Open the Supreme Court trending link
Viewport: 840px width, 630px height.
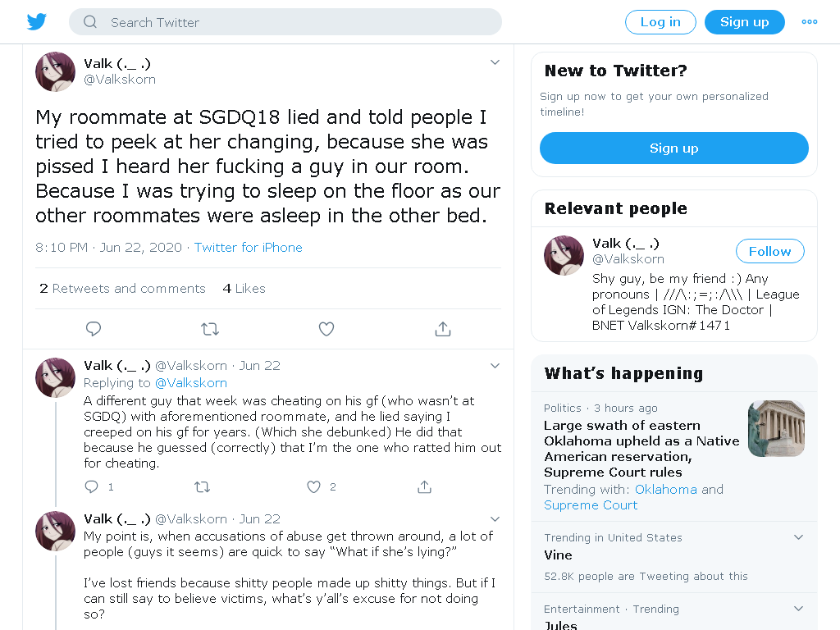pyautogui.click(x=591, y=505)
